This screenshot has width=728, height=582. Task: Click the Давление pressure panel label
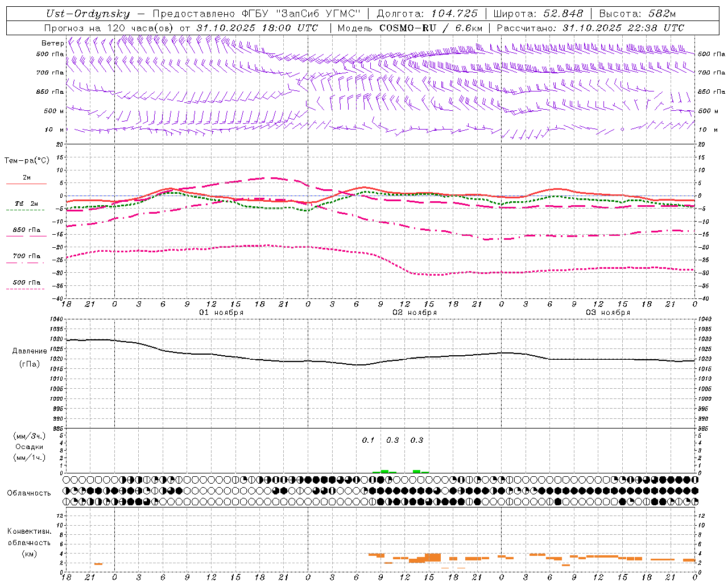click(x=30, y=351)
